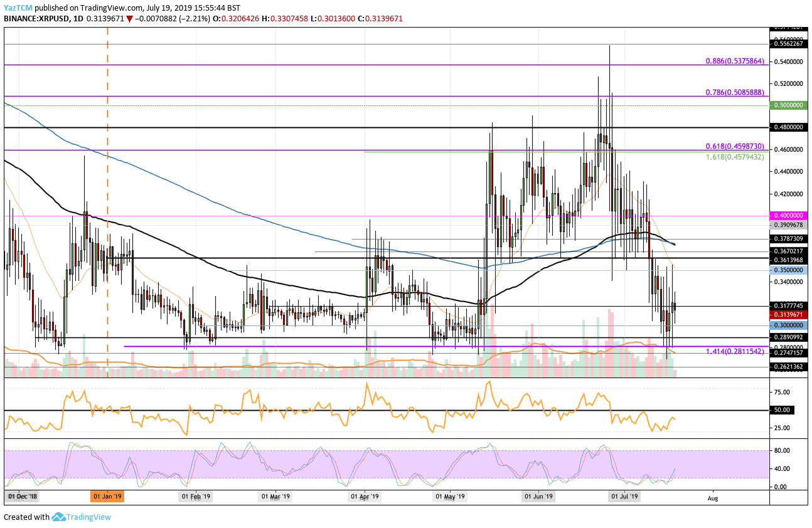This screenshot has height=528, width=812.
Task: Click the 01 Apr '19 date label
Action: 365,497
